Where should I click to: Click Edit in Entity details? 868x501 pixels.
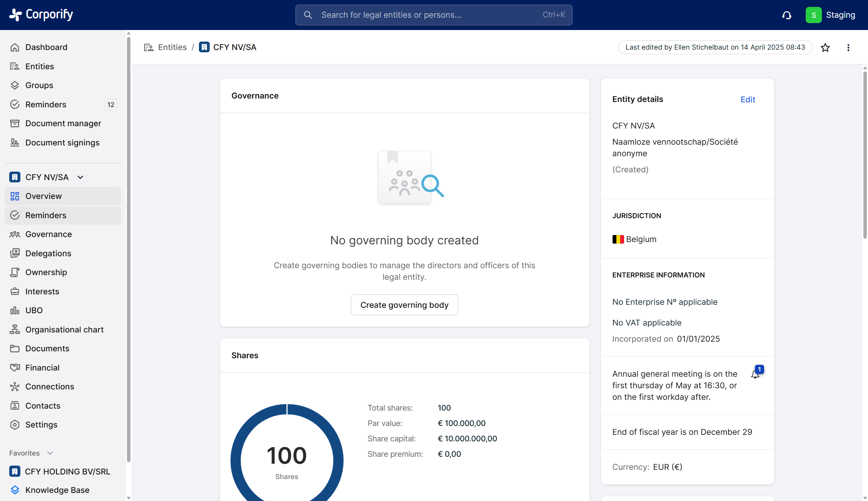tap(748, 99)
